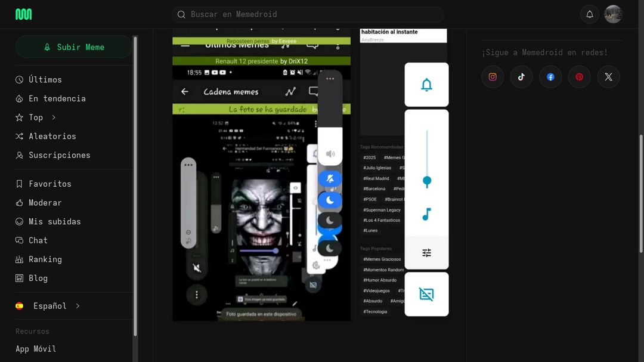Click the Últimos clock icon
The width and height of the screenshot is (644, 362).
19,80
